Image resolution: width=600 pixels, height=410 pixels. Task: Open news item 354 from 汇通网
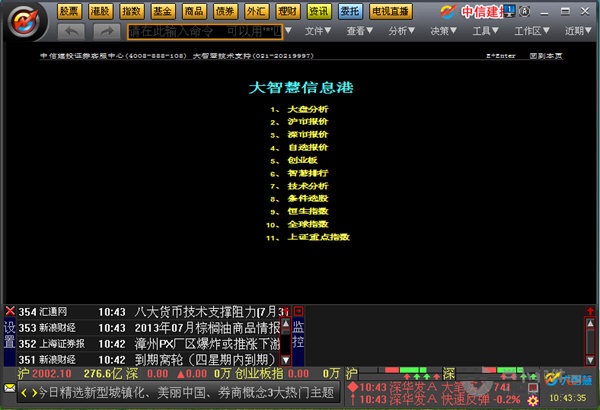click(x=149, y=312)
